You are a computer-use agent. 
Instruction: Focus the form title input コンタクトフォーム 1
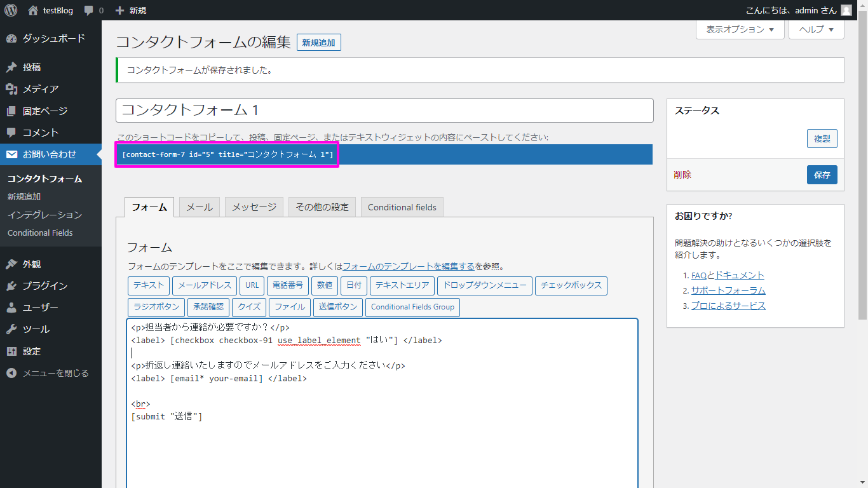(384, 111)
